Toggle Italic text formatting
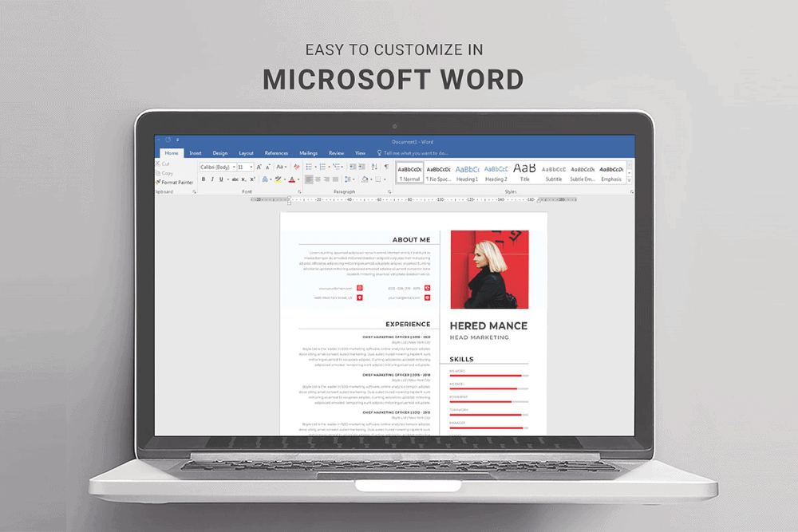 pos(212,179)
